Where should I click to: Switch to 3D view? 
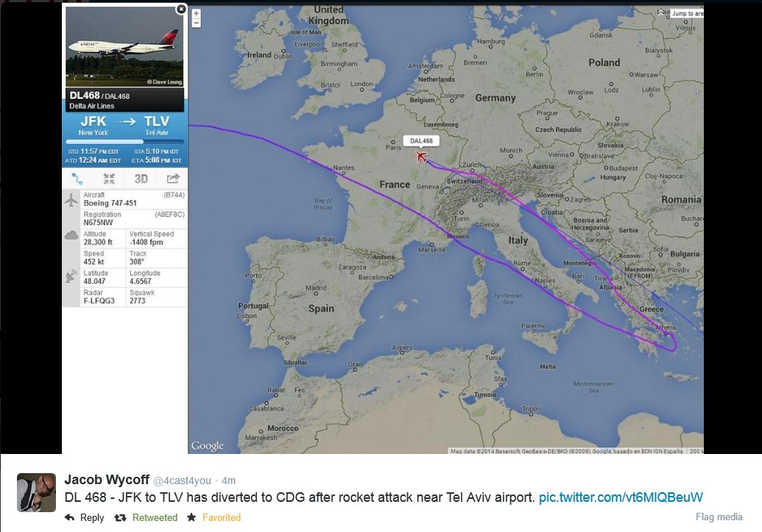pos(141,179)
